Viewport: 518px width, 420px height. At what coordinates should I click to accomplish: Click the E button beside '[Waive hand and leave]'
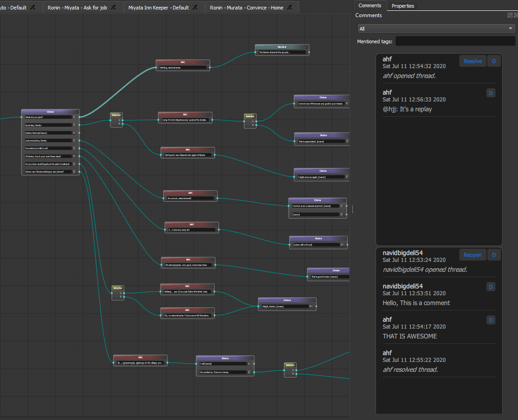pos(74,133)
